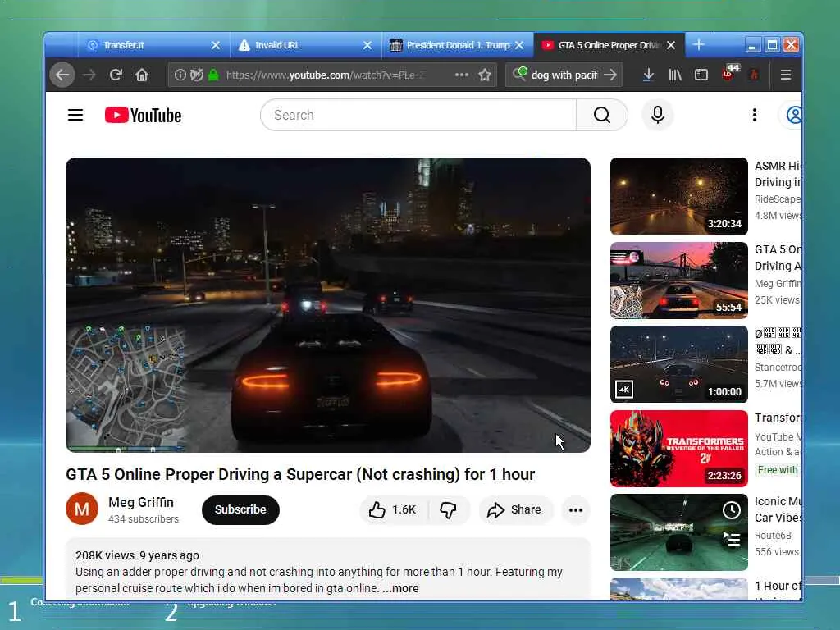Click the browser forward arrow
The width and height of the screenshot is (840, 630).
[89, 75]
